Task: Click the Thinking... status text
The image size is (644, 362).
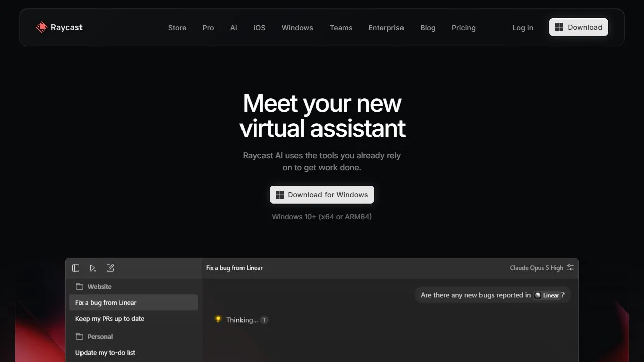Action: click(x=242, y=320)
